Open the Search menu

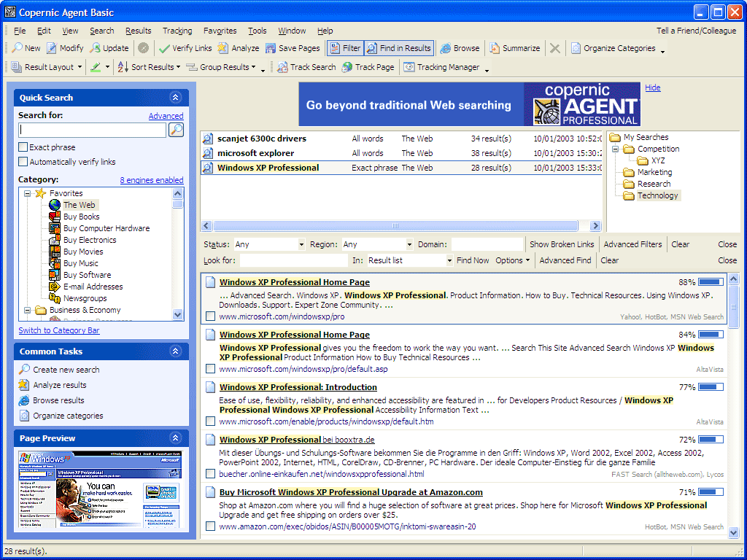click(x=102, y=31)
